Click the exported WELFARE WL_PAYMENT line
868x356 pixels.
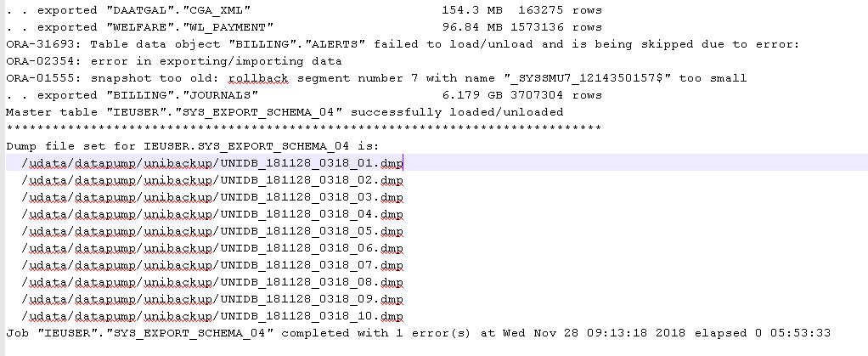304,27
